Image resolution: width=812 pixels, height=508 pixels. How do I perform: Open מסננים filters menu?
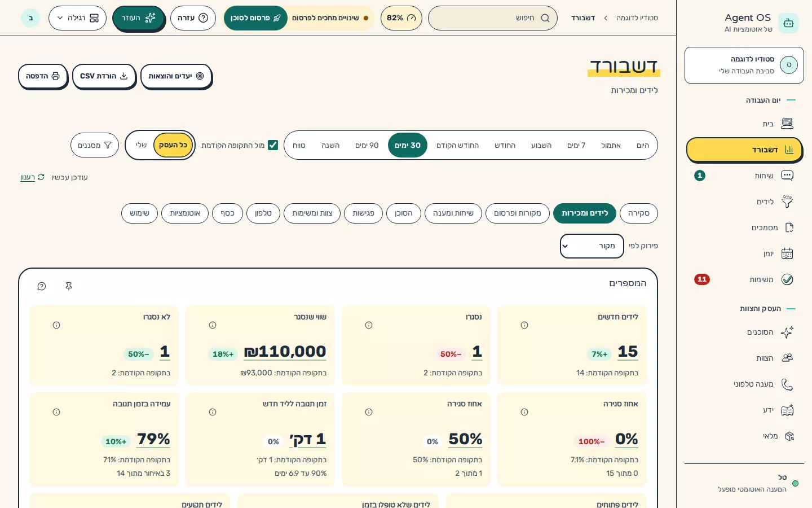tap(95, 145)
